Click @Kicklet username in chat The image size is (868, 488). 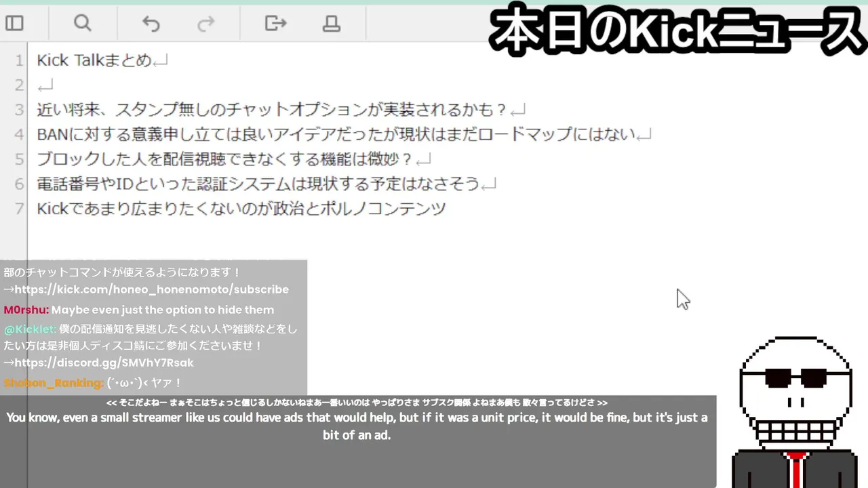30,329
